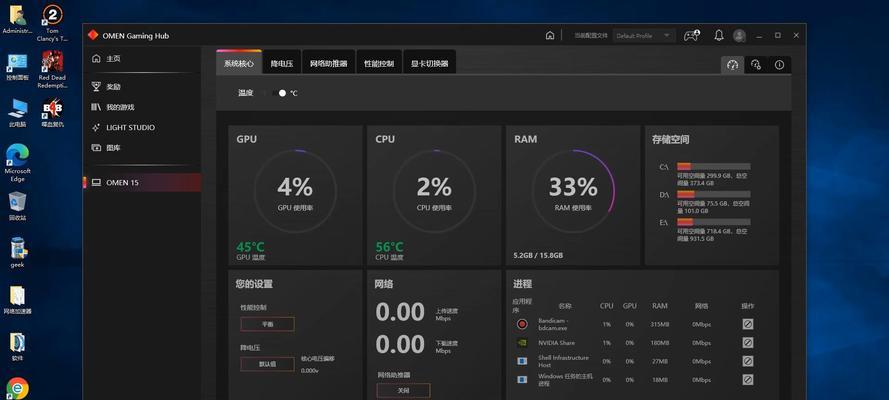
Task: Click the 关闭 network booster button
Action: coord(403,390)
